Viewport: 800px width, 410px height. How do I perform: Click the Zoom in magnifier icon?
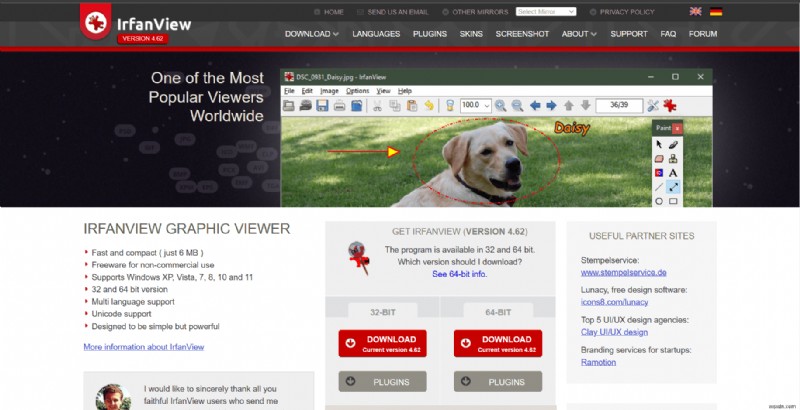coord(501,106)
